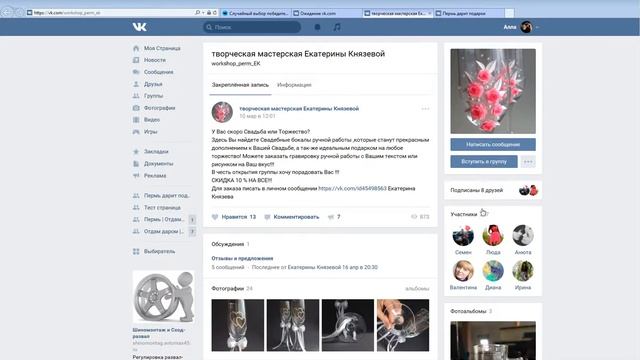Click the heart icon to like the post
The width and height of the screenshot is (640, 360).
pyautogui.click(x=215, y=217)
